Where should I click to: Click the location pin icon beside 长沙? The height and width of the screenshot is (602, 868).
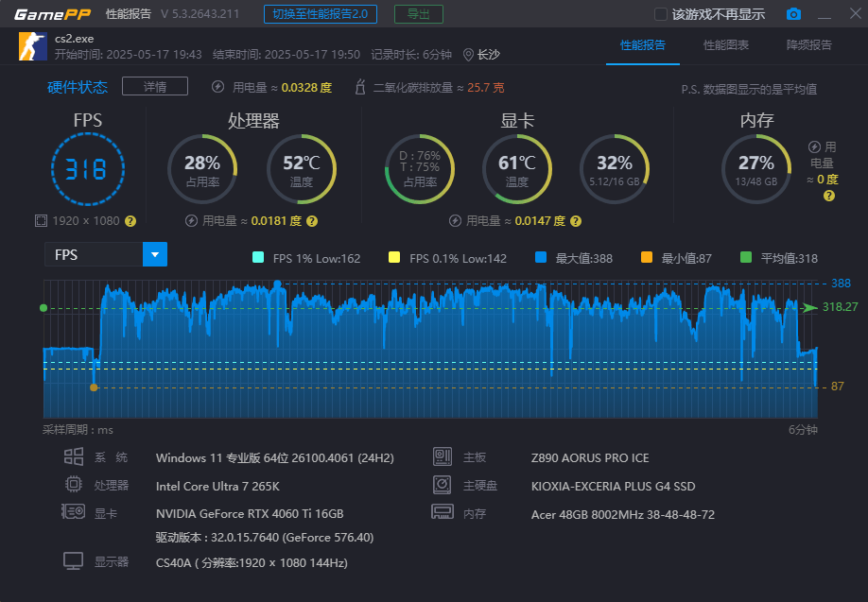point(468,55)
